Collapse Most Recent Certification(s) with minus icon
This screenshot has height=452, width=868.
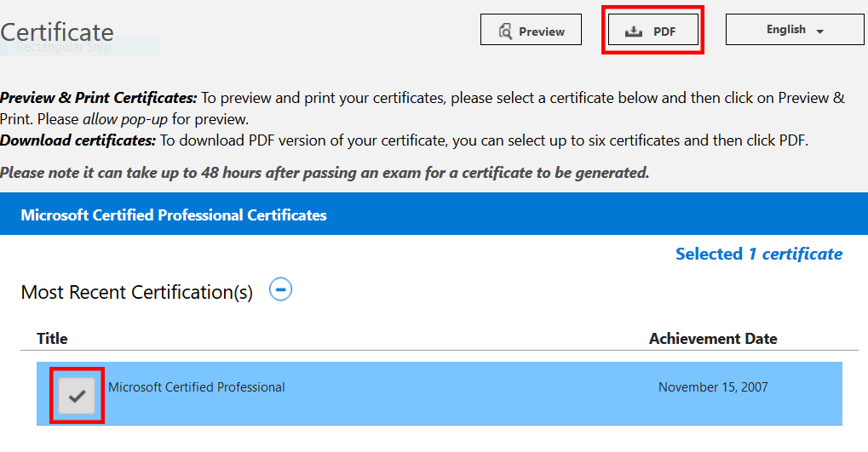[x=280, y=290]
